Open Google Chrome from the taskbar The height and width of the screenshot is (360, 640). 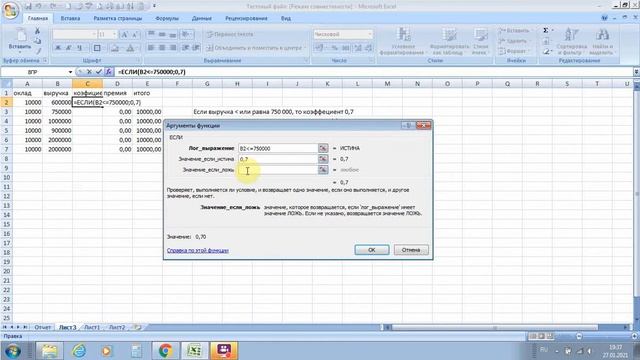(165, 351)
